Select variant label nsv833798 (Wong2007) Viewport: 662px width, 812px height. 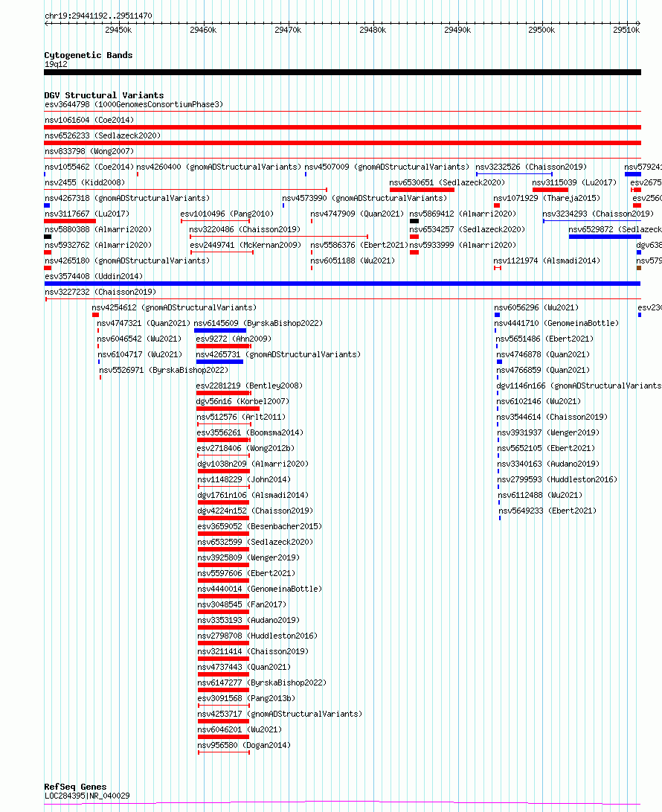click(89, 151)
